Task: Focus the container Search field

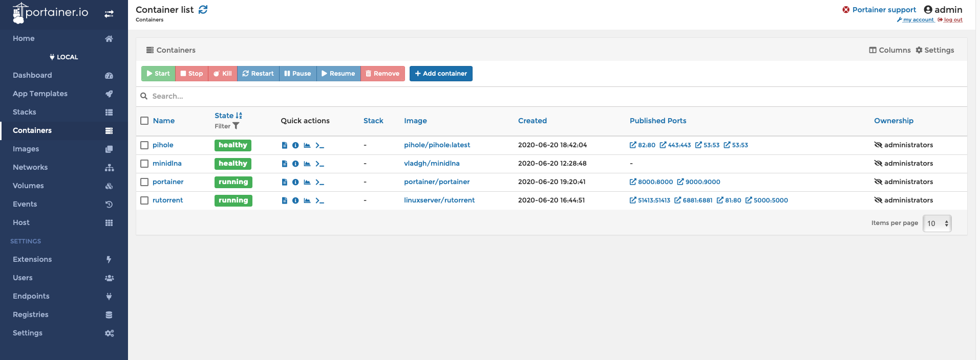Action: (x=551, y=96)
